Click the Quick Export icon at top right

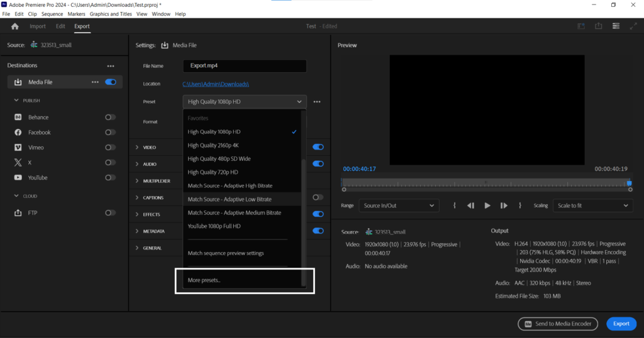pyautogui.click(x=599, y=26)
